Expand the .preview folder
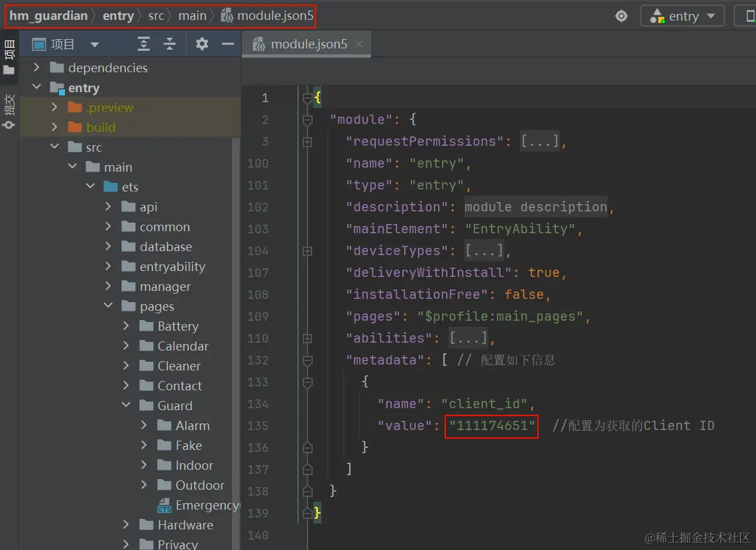This screenshot has width=756, height=550. (54, 107)
